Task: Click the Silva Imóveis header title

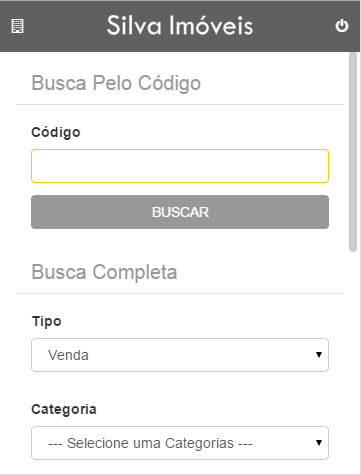Action: click(180, 25)
